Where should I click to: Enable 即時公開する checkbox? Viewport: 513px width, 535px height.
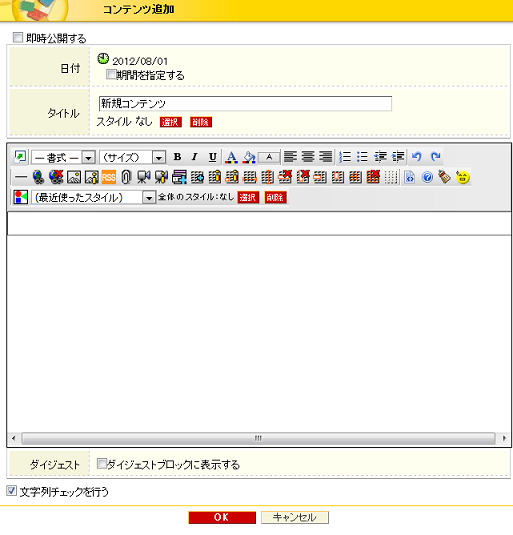tap(18, 37)
